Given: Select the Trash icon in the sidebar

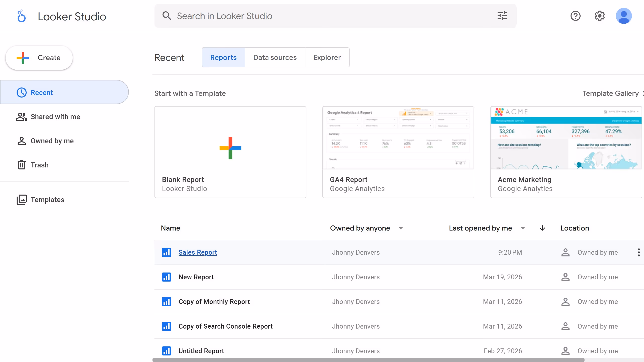Looking at the screenshot, I should point(21,165).
